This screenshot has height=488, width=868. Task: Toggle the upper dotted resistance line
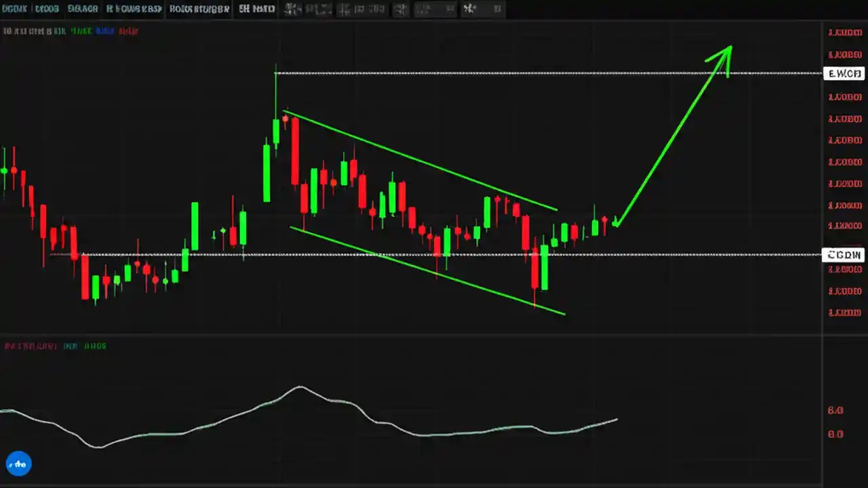(x=475, y=73)
